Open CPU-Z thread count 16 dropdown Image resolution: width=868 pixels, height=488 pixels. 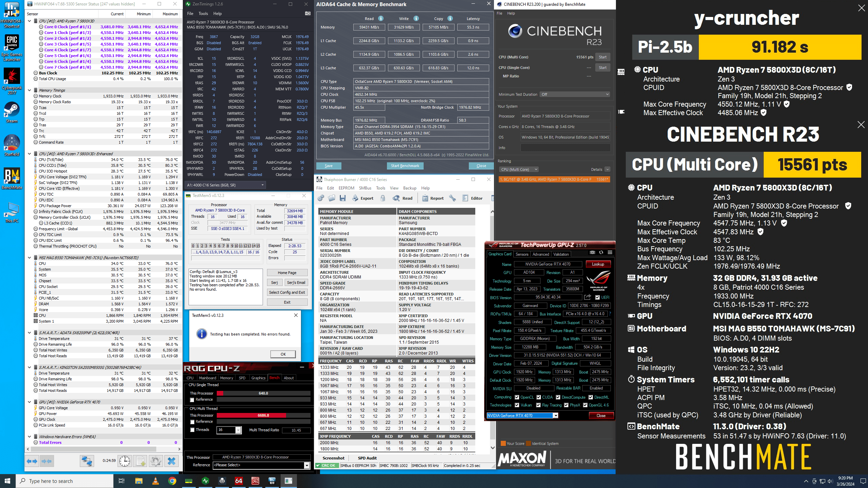229,430
